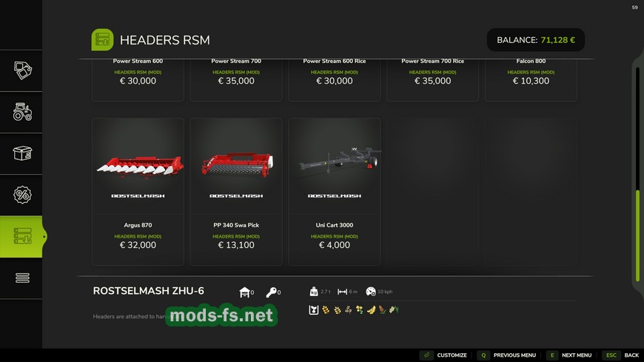Click the Customize button

coord(443,355)
